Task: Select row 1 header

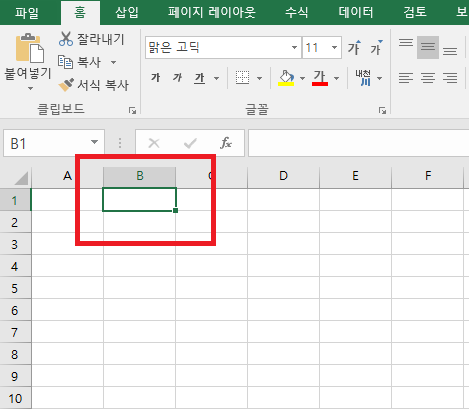Action: pyautogui.click(x=15, y=200)
